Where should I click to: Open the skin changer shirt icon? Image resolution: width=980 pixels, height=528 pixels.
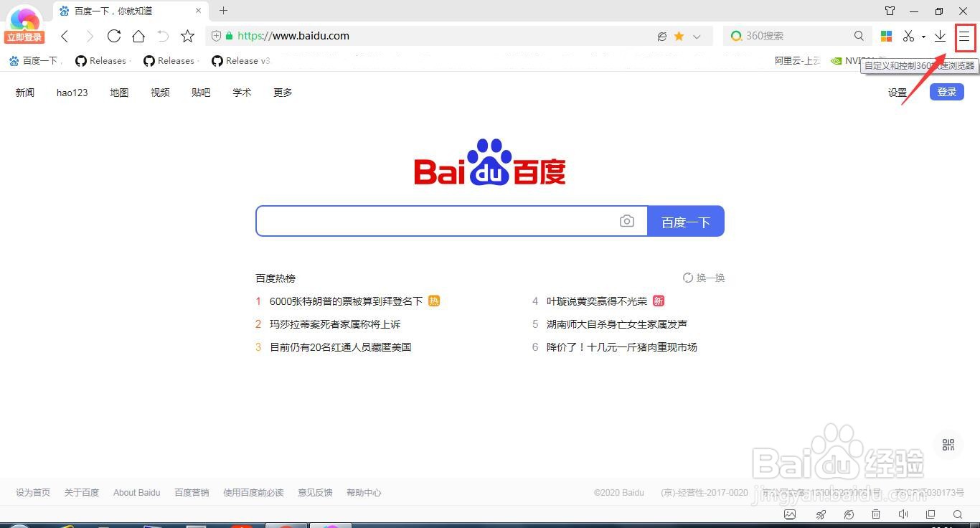click(890, 11)
